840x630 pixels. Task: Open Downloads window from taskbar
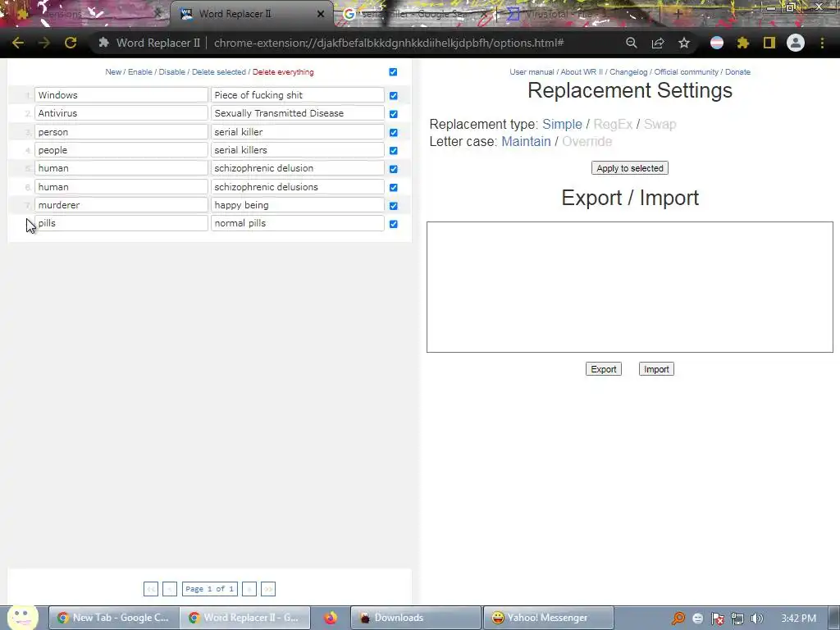point(416,618)
